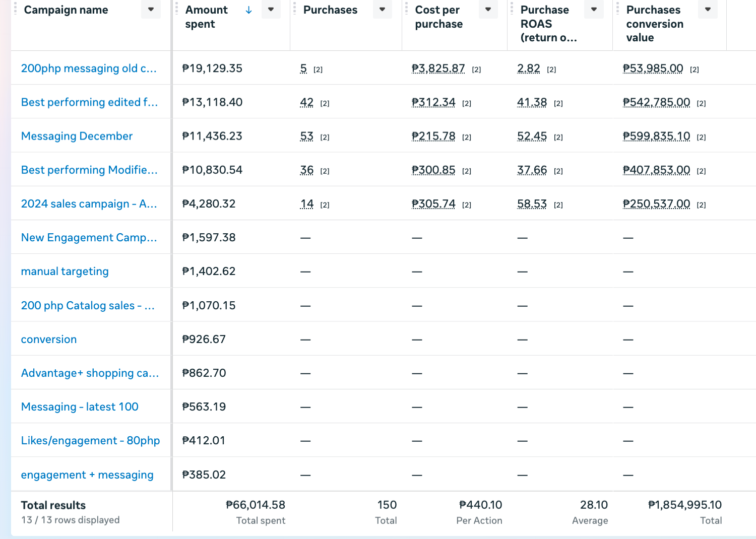Click purchases value 36
Image resolution: width=756 pixels, height=539 pixels.
[x=306, y=170]
